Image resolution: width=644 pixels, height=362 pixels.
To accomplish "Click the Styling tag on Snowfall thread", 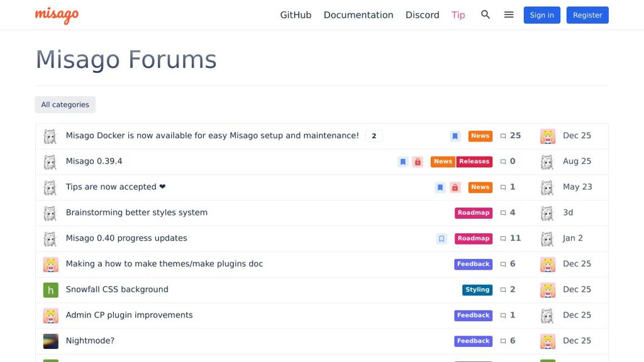I will (x=477, y=290).
